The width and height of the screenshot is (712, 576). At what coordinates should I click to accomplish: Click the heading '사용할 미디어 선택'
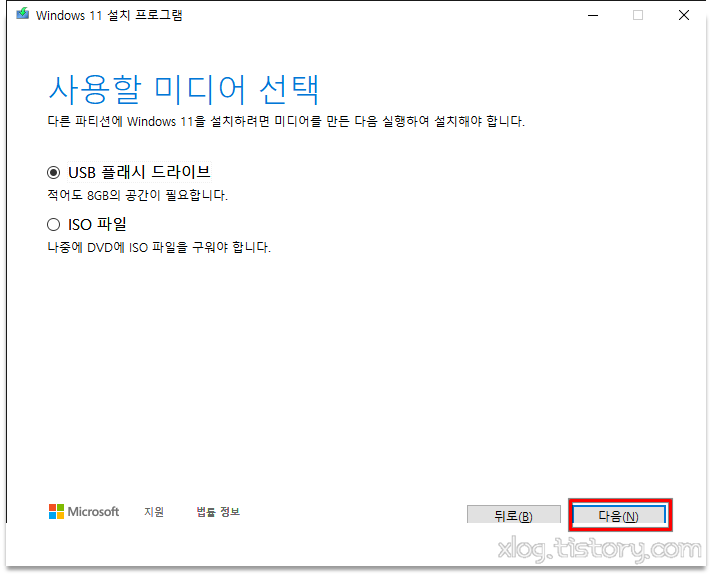[x=184, y=89]
